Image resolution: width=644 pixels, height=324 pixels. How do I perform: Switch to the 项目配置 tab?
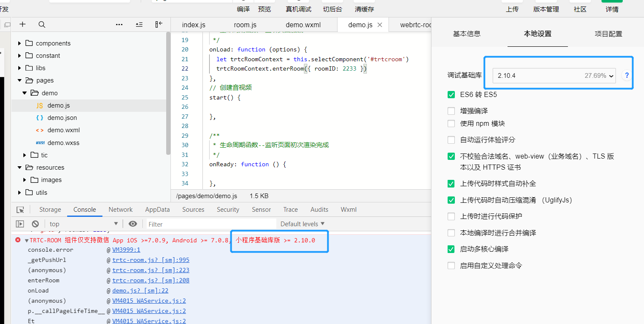pyautogui.click(x=608, y=34)
